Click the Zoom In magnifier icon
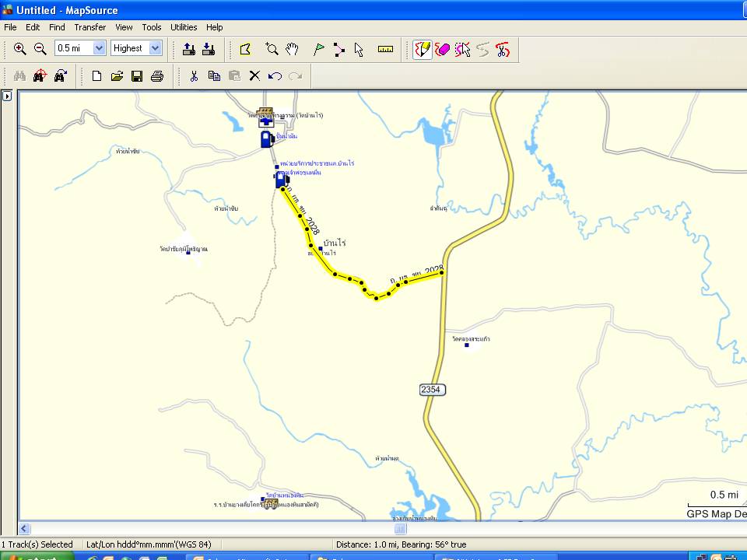The width and height of the screenshot is (747, 560). coord(20,49)
